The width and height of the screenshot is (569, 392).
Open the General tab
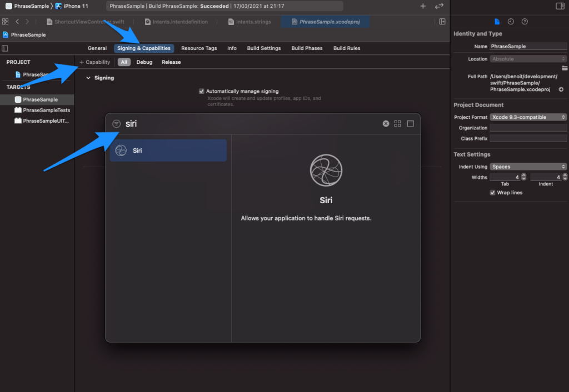(x=97, y=48)
